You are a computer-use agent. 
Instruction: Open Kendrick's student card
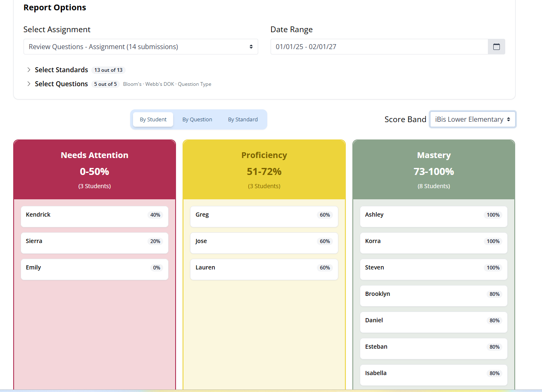(95, 217)
